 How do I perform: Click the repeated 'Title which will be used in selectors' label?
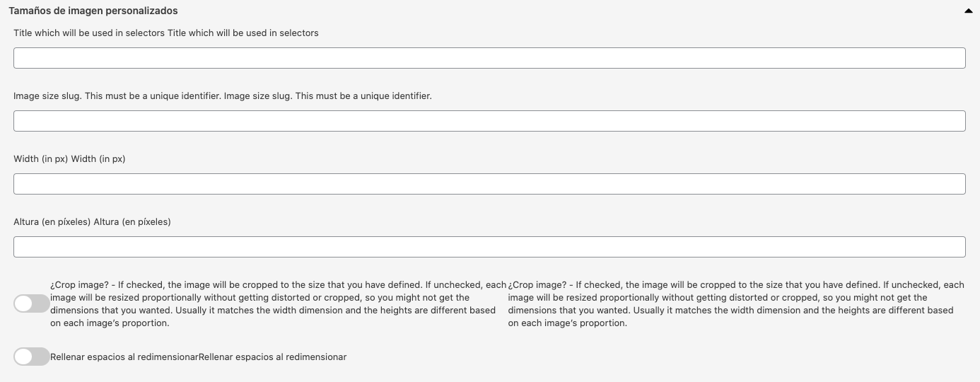tap(243, 33)
